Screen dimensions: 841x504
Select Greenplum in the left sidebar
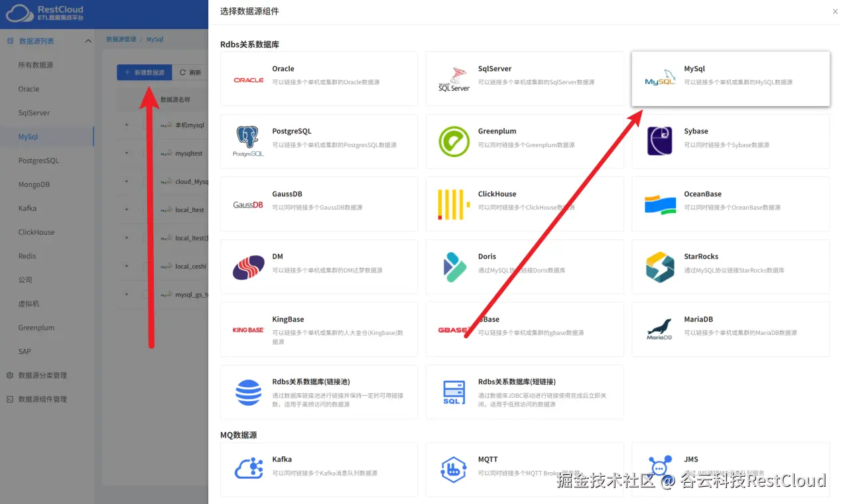click(x=36, y=328)
